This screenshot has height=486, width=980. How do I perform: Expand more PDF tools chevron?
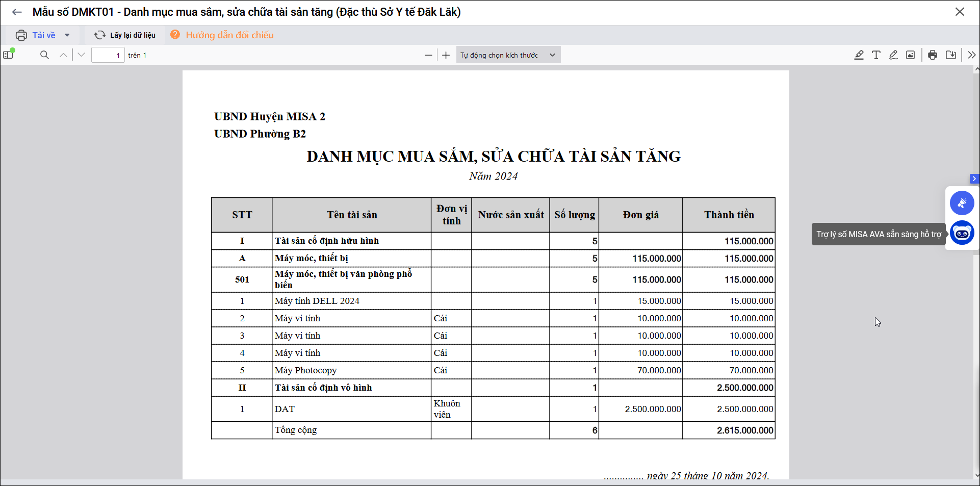click(x=971, y=55)
